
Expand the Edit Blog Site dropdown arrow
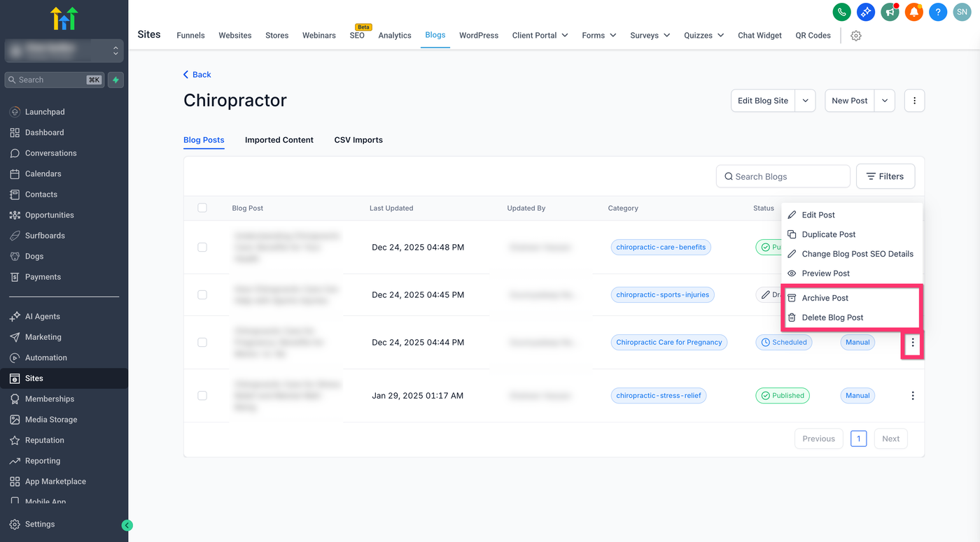[806, 101]
